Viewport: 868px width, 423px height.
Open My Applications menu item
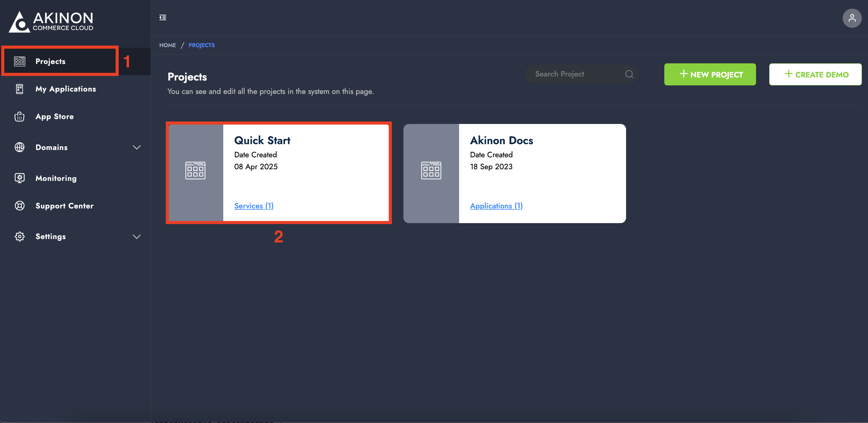pyautogui.click(x=66, y=89)
